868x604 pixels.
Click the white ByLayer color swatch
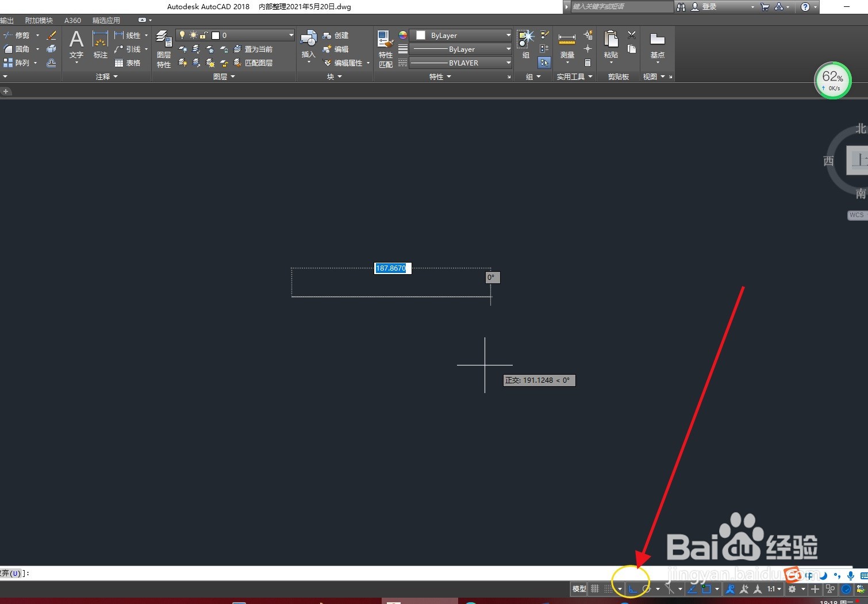(x=421, y=35)
